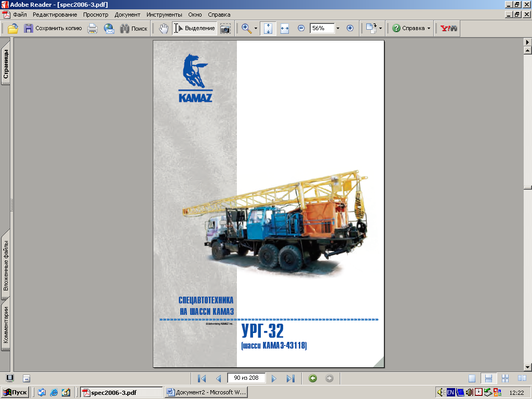
Task: Switch to Документ2 Microsoft Word taskbar button
Action: (x=206, y=392)
